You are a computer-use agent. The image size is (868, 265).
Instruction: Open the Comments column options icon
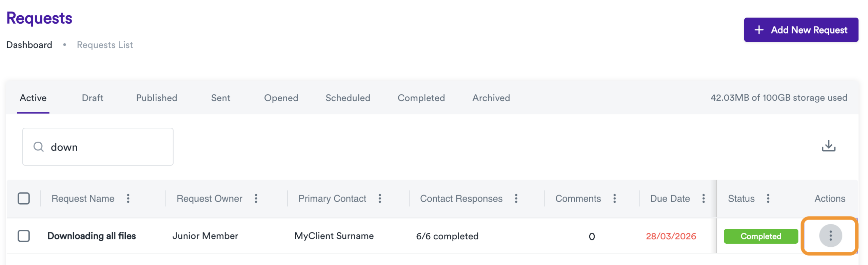[x=615, y=199]
